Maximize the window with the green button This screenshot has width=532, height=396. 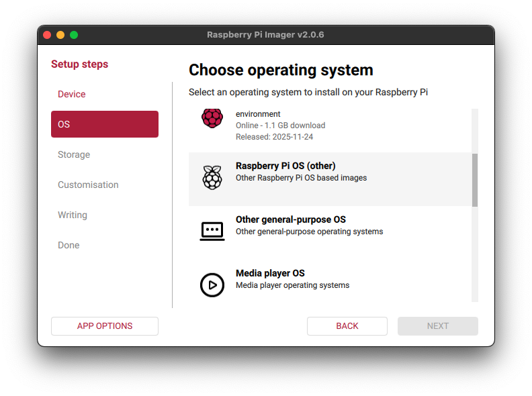[x=74, y=35]
